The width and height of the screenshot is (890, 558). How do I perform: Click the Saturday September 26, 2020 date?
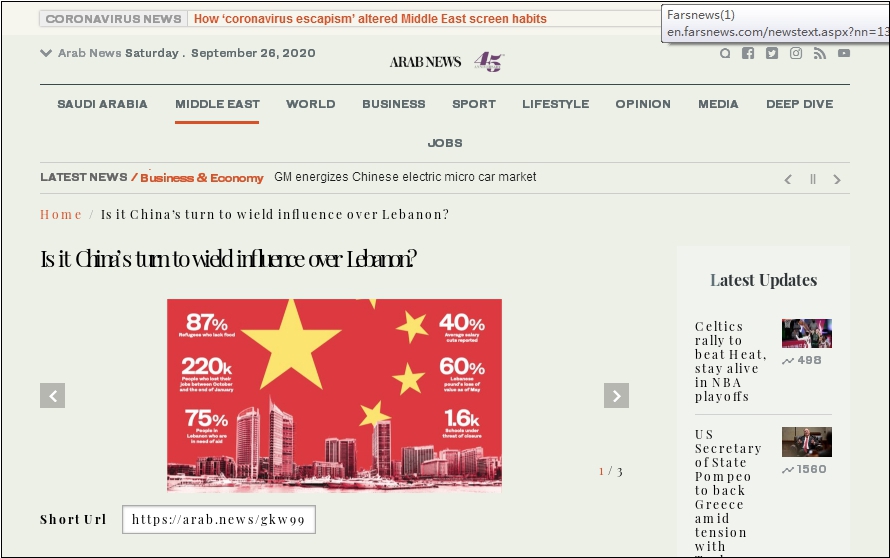220,53
